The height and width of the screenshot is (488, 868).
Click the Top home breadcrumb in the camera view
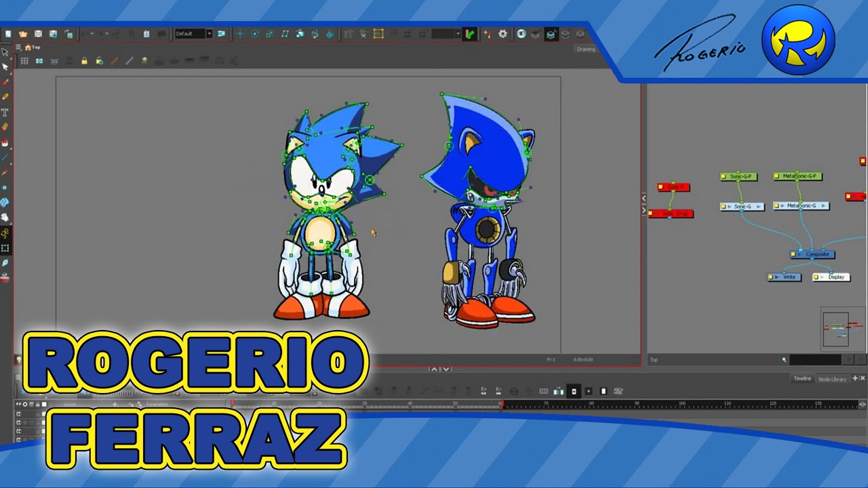[x=32, y=47]
